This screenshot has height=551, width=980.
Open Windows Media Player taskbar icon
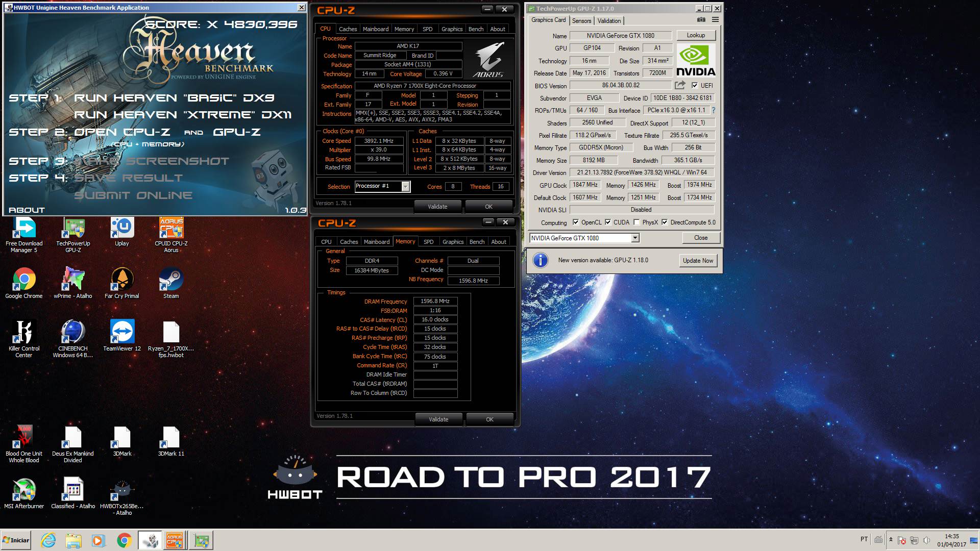tap(99, 540)
